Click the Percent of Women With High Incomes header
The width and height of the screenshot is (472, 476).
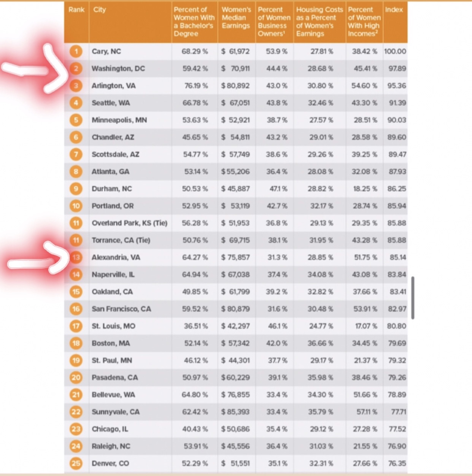pyautogui.click(x=364, y=22)
